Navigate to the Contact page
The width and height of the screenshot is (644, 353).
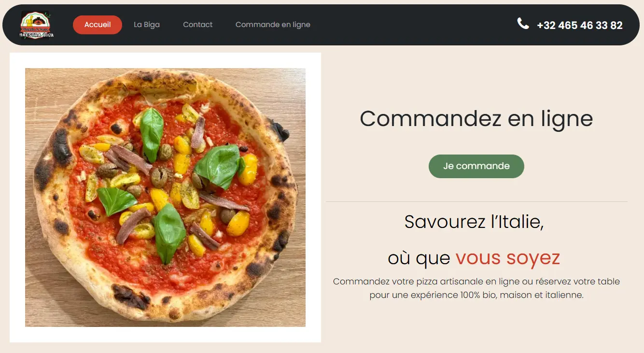tap(197, 25)
